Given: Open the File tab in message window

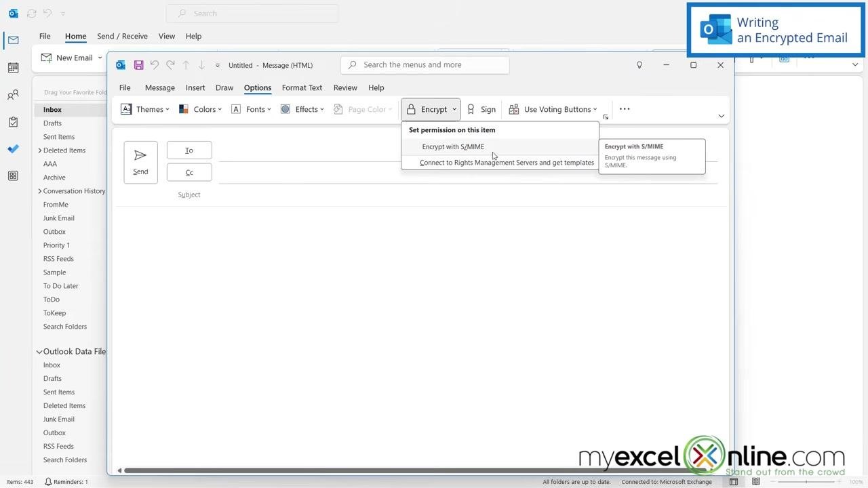Looking at the screenshot, I should 125,87.
